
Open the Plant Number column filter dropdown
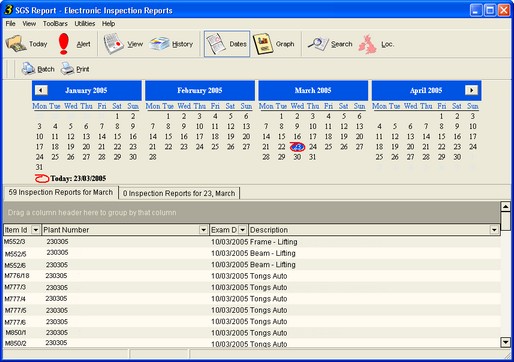[203, 230]
